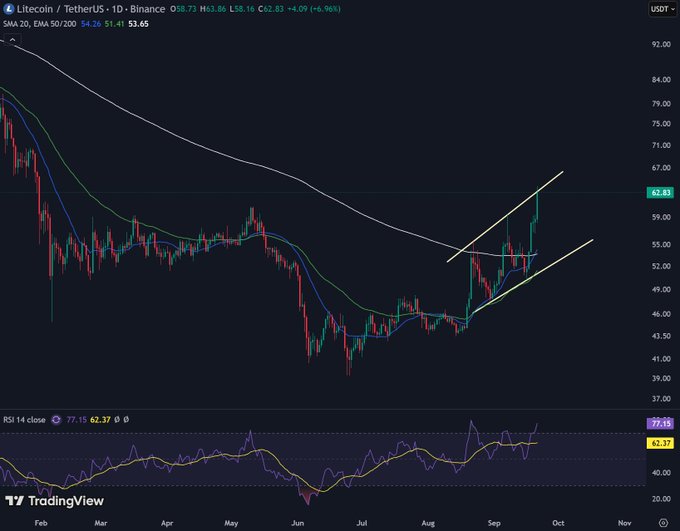
Task: Click the 39.00 price axis label
Action: pos(661,378)
